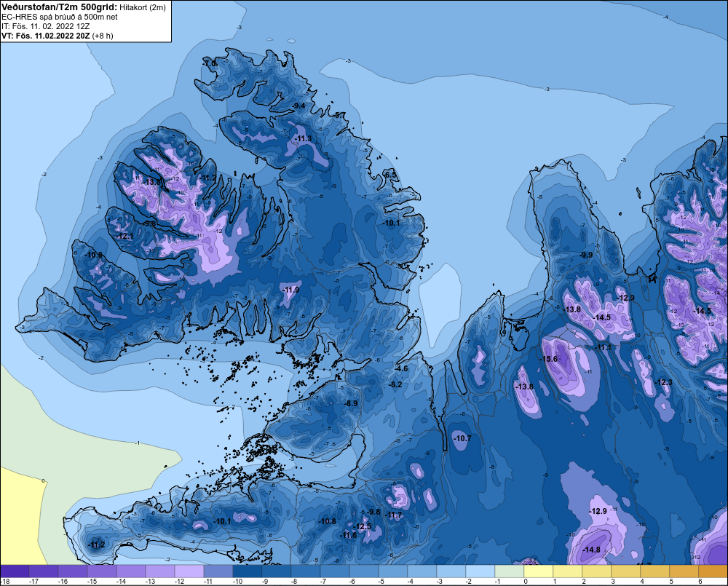Pick the legend swatch between 3 and 4
The width and height of the screenshot is (728, 586).
click(x=626, y=571)
